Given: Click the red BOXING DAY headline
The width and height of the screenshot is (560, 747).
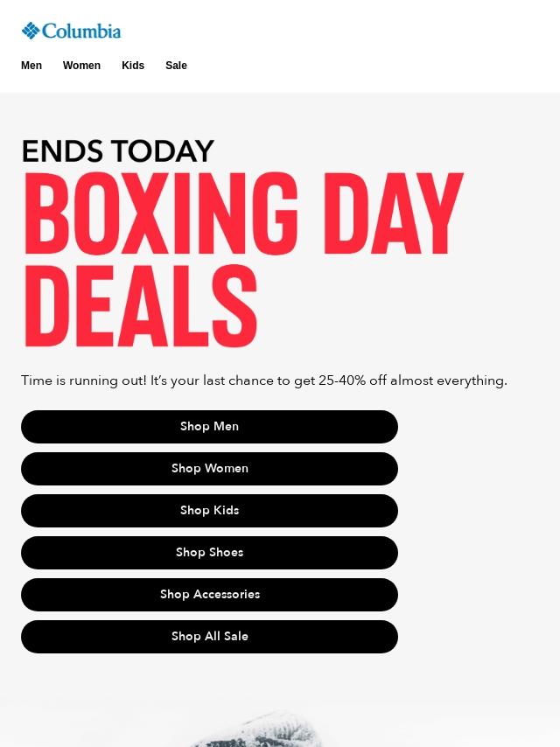Looking at the screenshot, I should click(243, 216).
